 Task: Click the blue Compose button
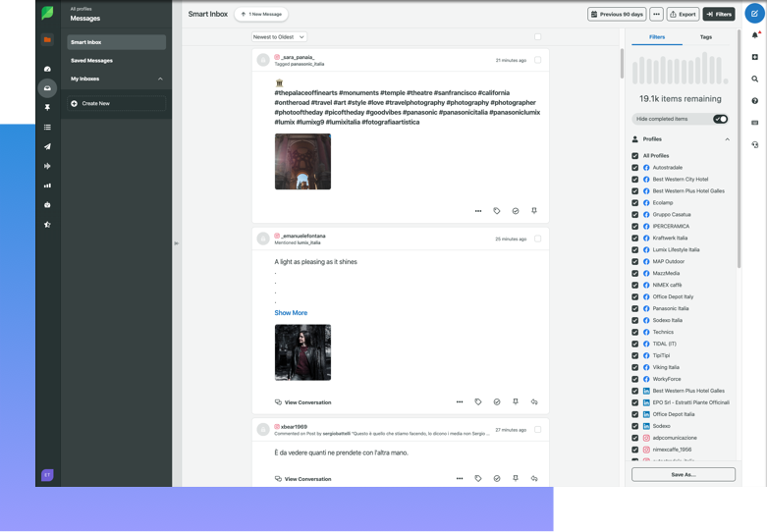pyautogui.click(x=753, y=14)
